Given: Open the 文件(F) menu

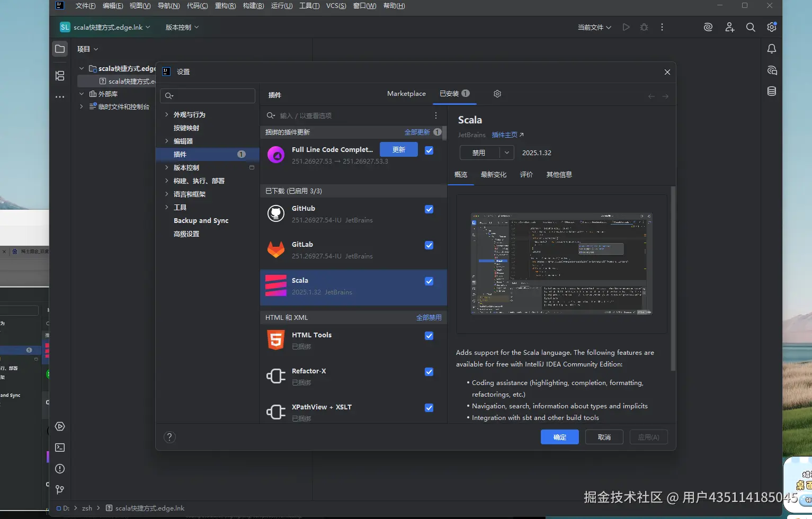Looking at the screenshot, I should (85, 6).
